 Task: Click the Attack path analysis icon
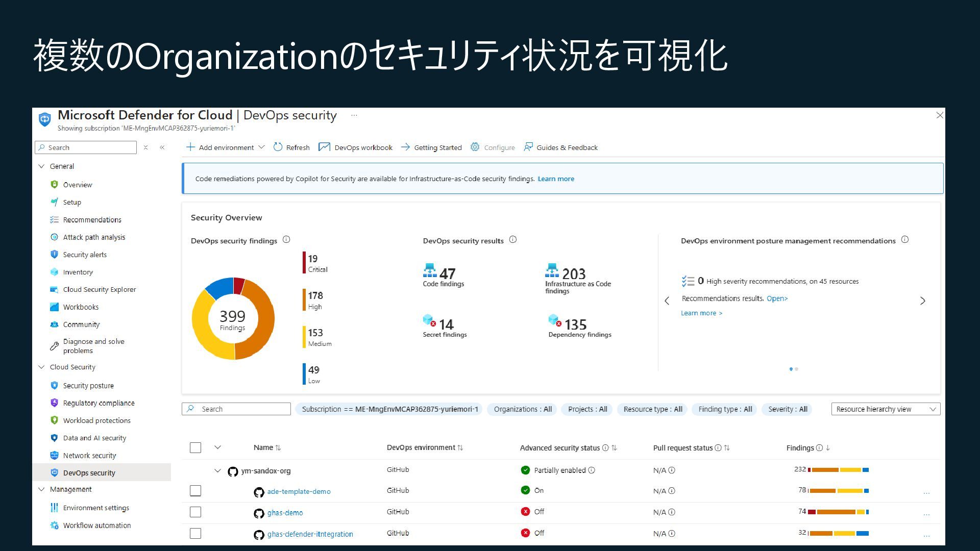point(55,237)
